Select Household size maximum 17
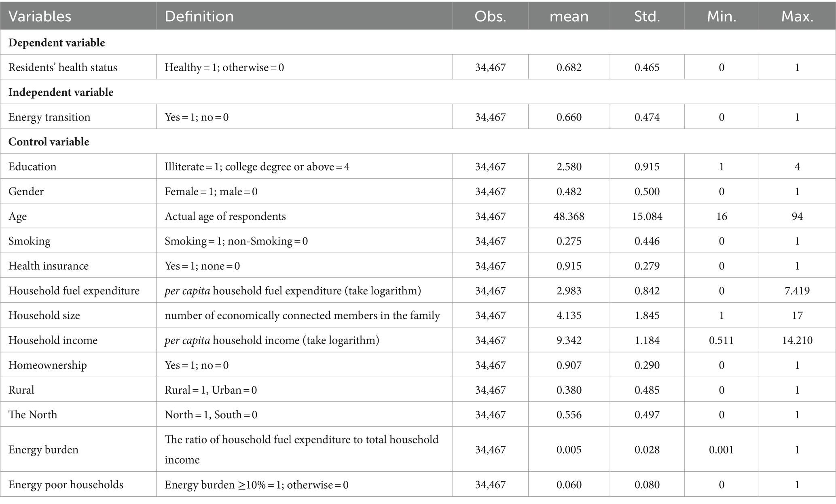Screen dimensions: 836x504 tap(797, 315)
